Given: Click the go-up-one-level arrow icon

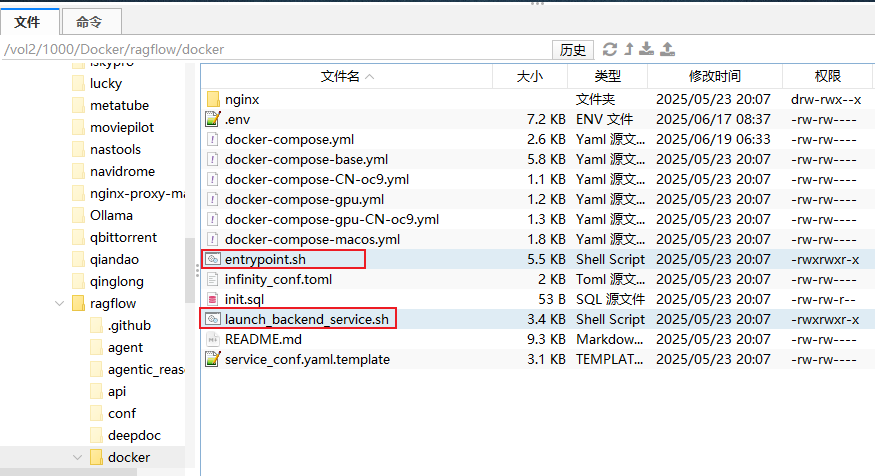Looking at the screenshot, I should coord(629,49).
